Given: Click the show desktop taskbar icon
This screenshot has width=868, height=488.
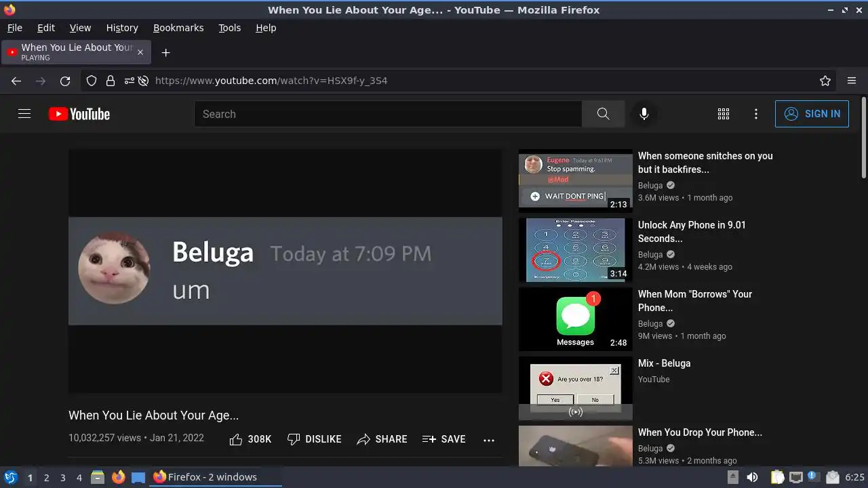Looking at the screenshot, I should click(138, 477).
